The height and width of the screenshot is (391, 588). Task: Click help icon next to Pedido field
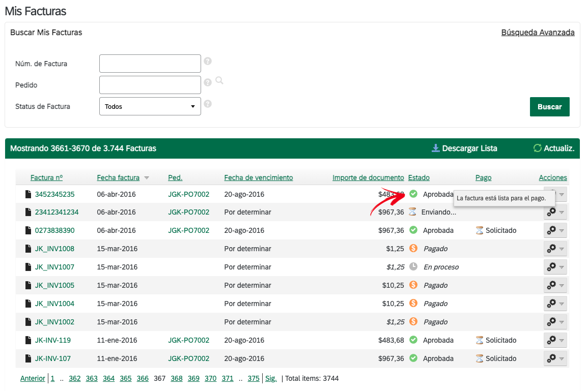click(x=208, y=82)
